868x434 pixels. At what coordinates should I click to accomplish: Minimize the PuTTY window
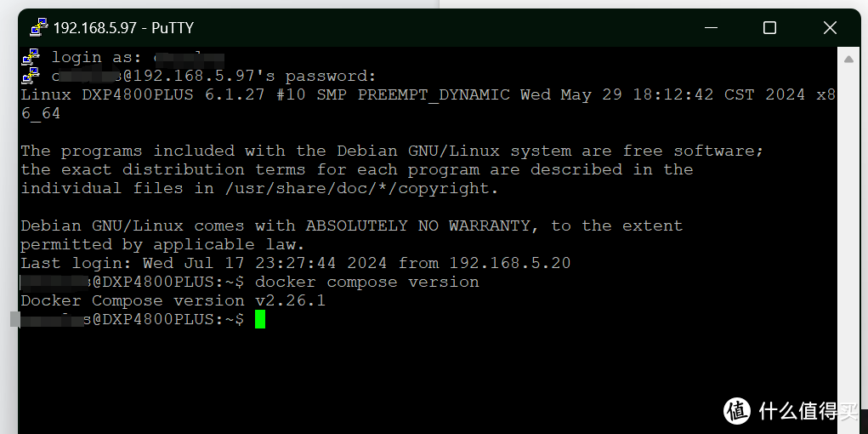(x=711, y=27)
